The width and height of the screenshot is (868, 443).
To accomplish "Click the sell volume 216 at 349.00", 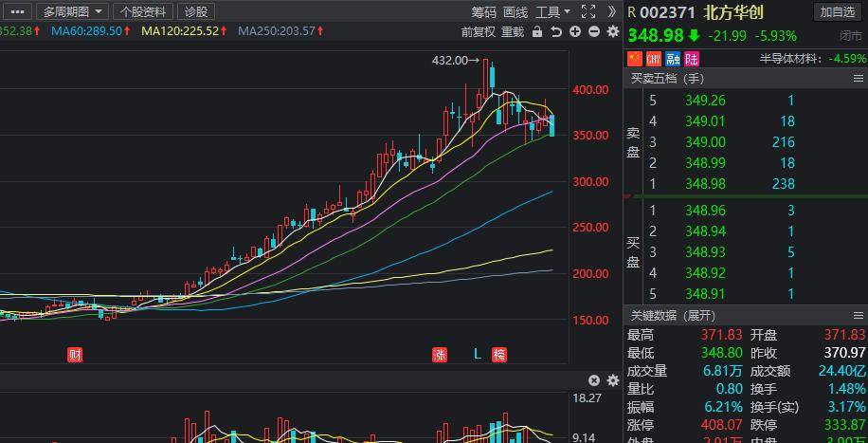I will (783, 142).
